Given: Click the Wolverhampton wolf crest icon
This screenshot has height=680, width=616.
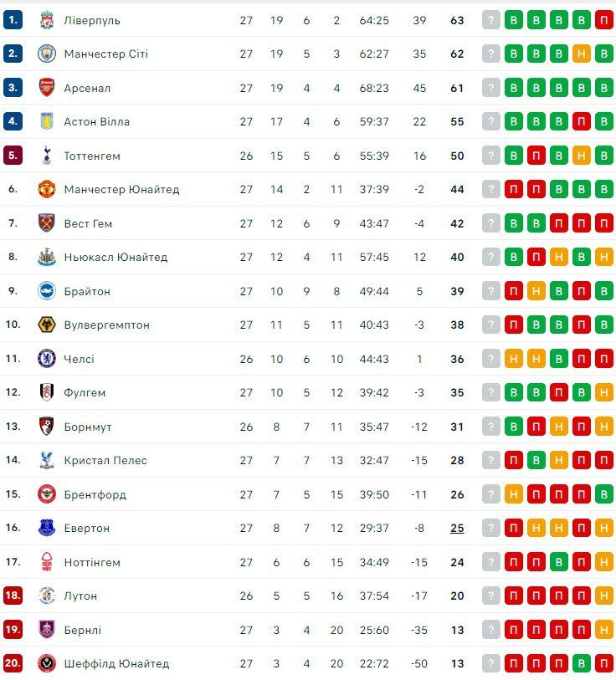Looking at the screenshot, I should 46,325.
